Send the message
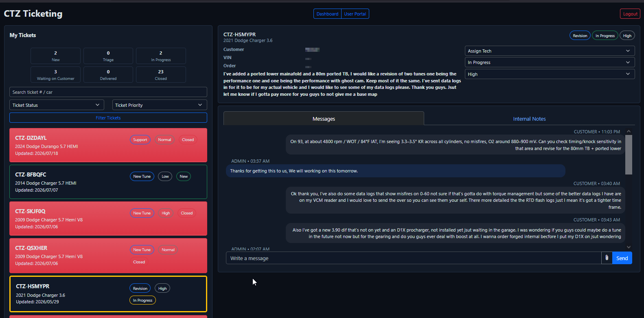The height and width of the screenshot is (318, 644). tap(622, 258)
